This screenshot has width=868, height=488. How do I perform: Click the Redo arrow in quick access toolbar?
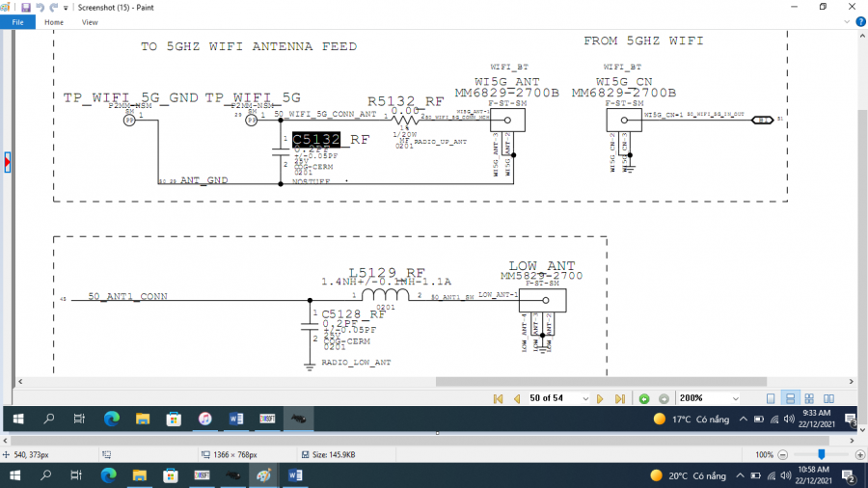coord(53,7)
